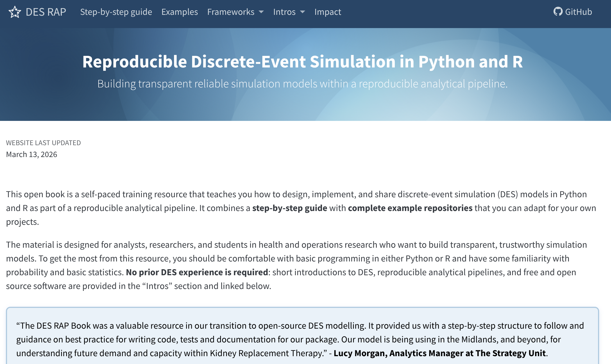This screenshot has height=364, width=611.
Task: Click the caret arrow beside Intros
Action: pos(303,12)
